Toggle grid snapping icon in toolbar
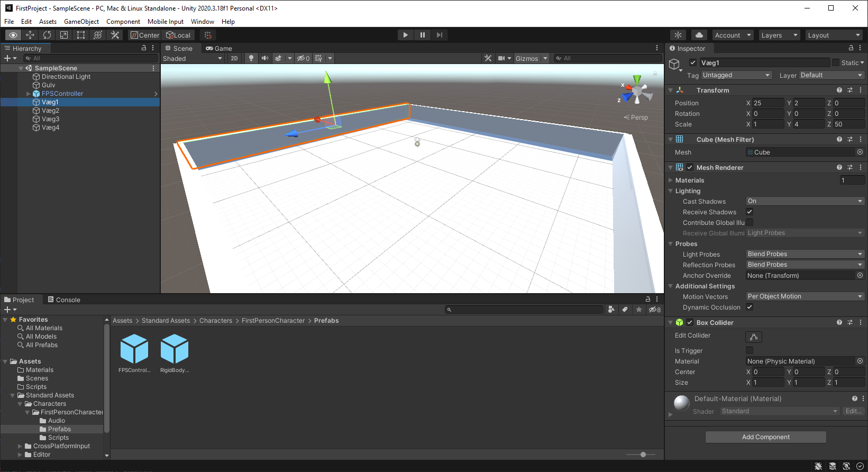The height and width of the screenshot is (472, 868). tap(208, 35)
